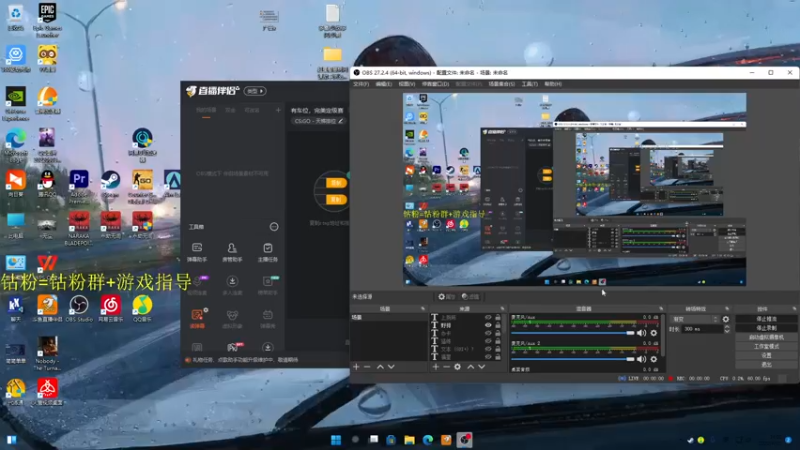Toggle eye visibility of the bottom source

(488, 357)
